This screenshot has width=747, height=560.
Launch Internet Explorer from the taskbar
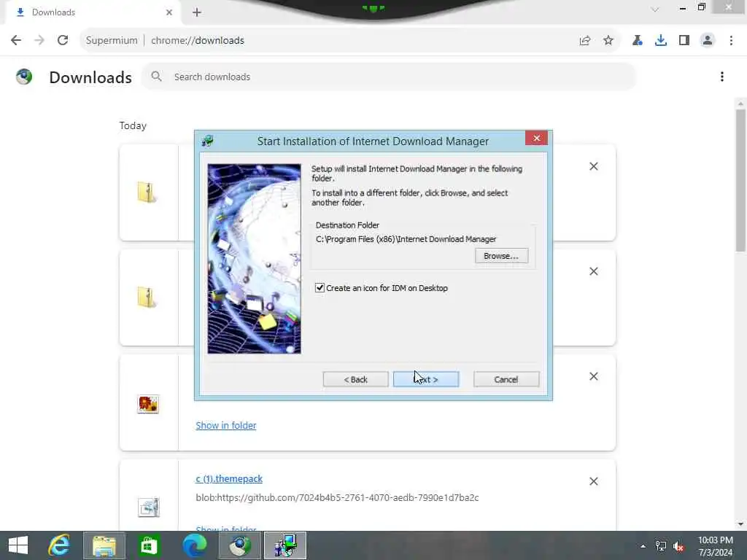click(59, 545)
